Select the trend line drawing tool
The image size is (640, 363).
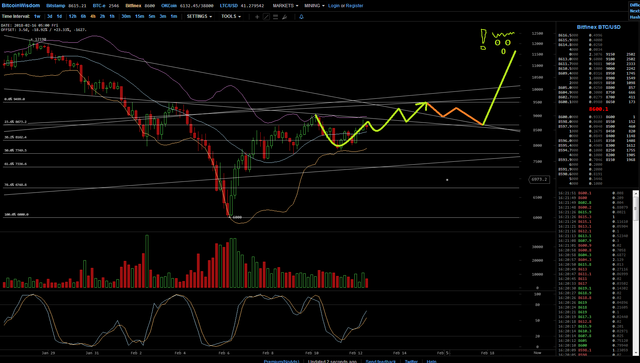coord(266,17)
